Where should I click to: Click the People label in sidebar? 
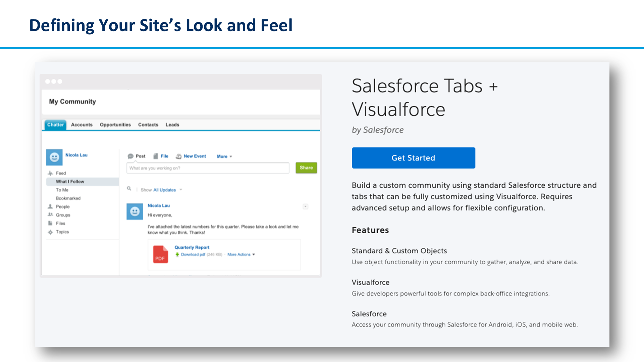[63, 207]
